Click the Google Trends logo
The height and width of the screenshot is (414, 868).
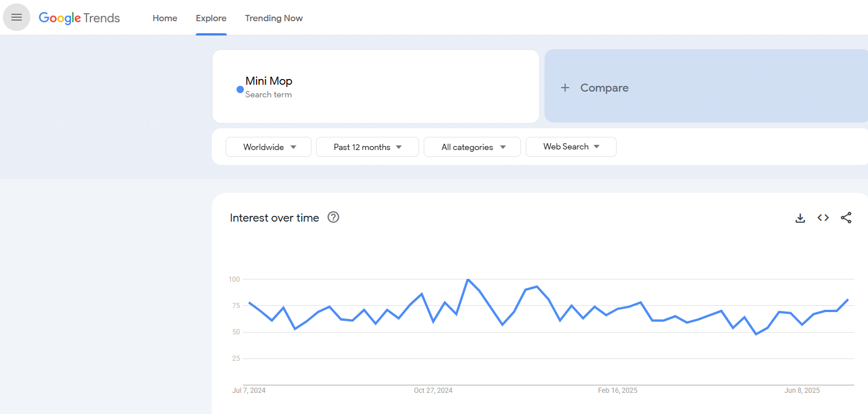point(79,18)
